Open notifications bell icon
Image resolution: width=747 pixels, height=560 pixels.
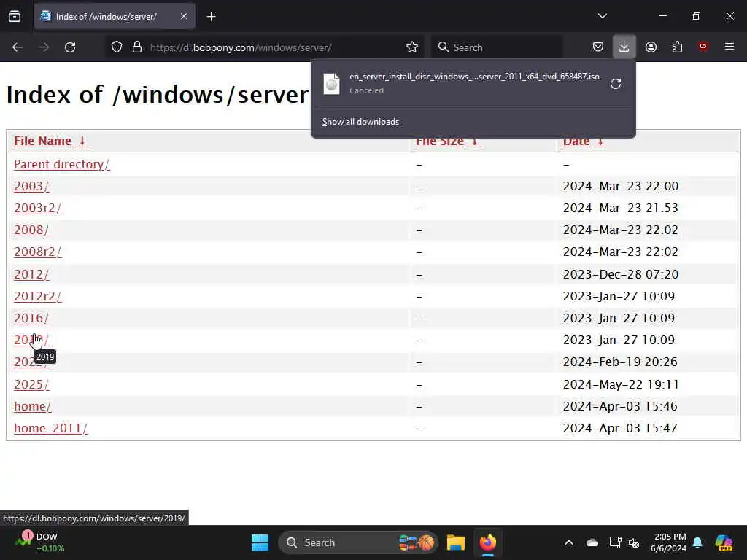click(697, 542)
